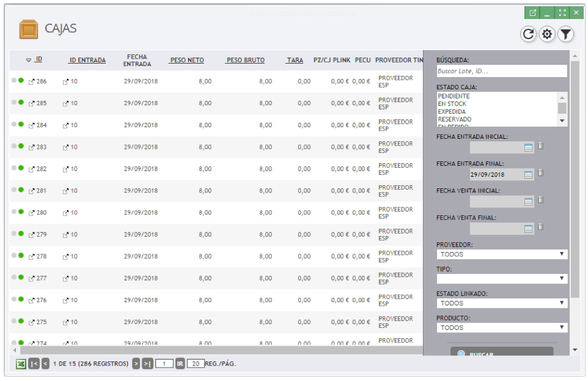The height and width of the screenshot is (381, 588).
Task: Pop out window with external link icon
Action: (532, 13)
